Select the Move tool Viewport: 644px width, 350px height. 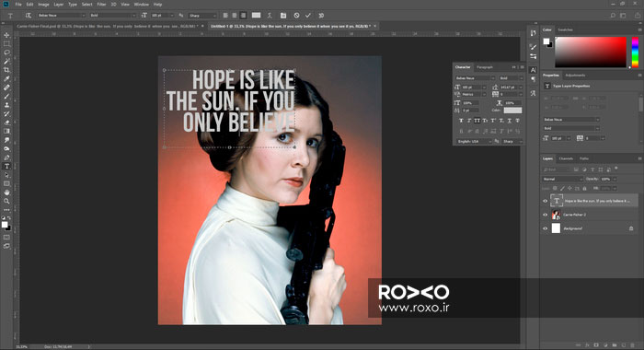point(6,35)
